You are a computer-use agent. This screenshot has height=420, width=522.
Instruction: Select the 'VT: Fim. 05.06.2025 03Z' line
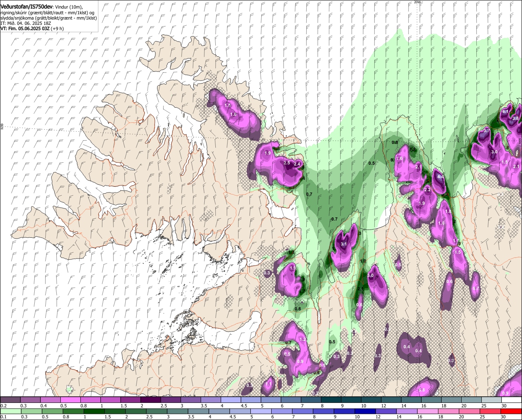pyautogui.click(x=25, y=29)
